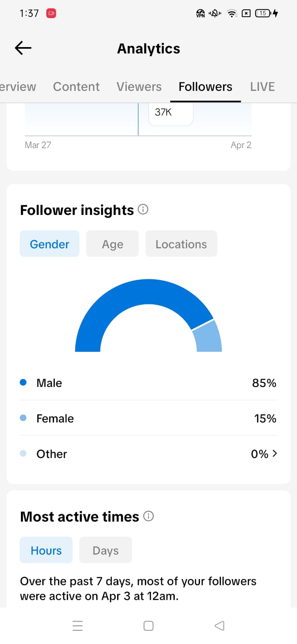Tap the 37K marker on follower chart
The height and width of the screenshot is (644, 297).
[171, 113]
